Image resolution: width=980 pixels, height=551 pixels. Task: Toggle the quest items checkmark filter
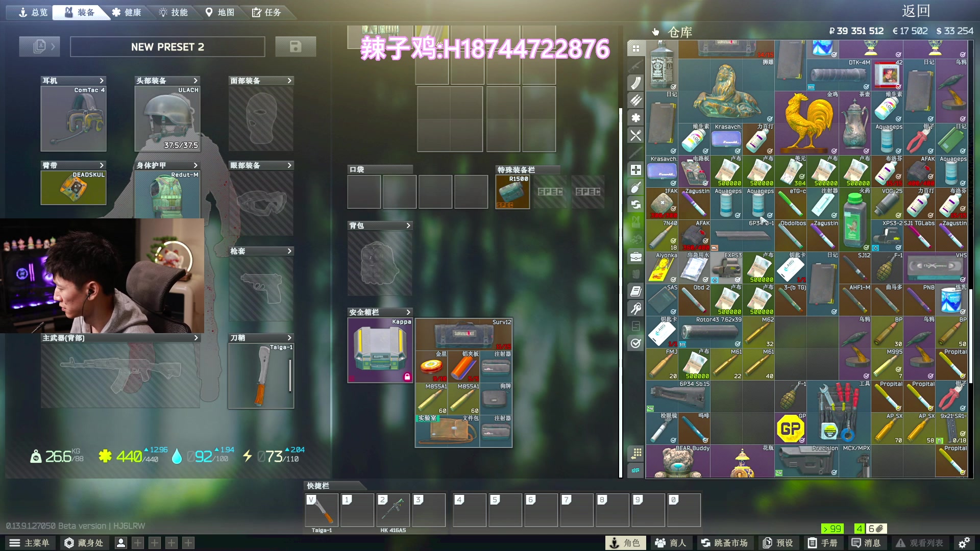click(x=635, y=343)
